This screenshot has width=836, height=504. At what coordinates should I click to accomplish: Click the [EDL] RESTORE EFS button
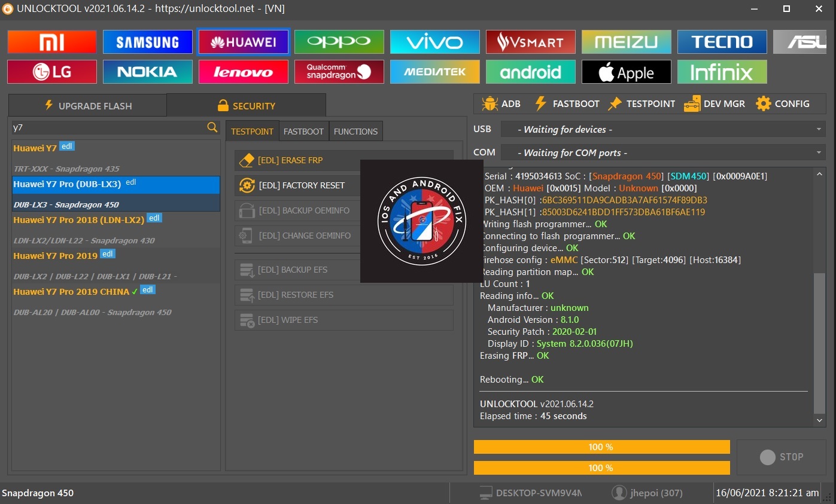[344, 295]
